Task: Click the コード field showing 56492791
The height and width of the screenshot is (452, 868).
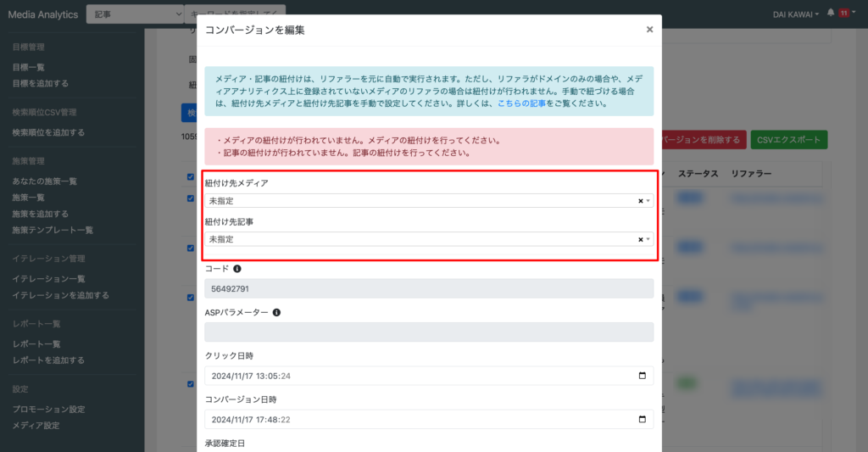Action: pos(429,288)
